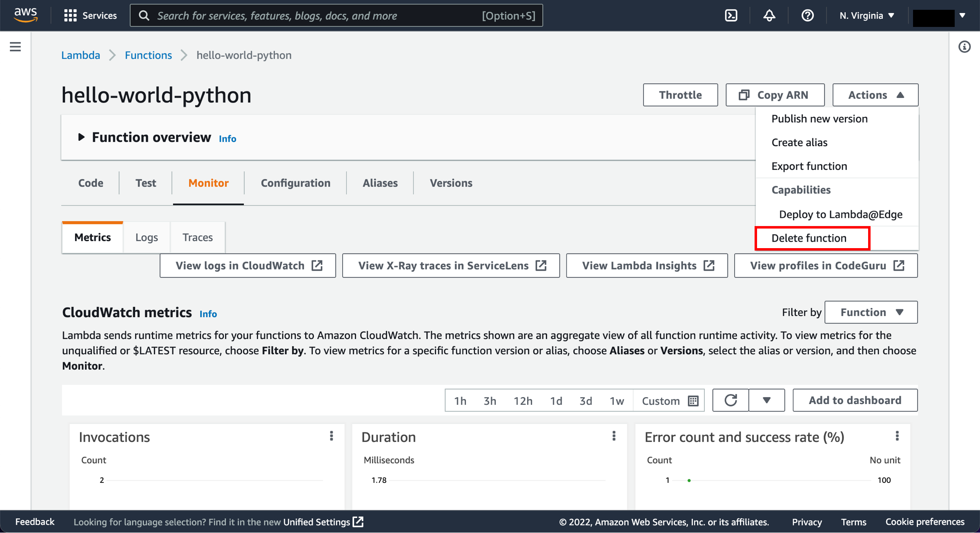
Task: Click the View Lambda Insights icon
Action: tap(709, 266)
